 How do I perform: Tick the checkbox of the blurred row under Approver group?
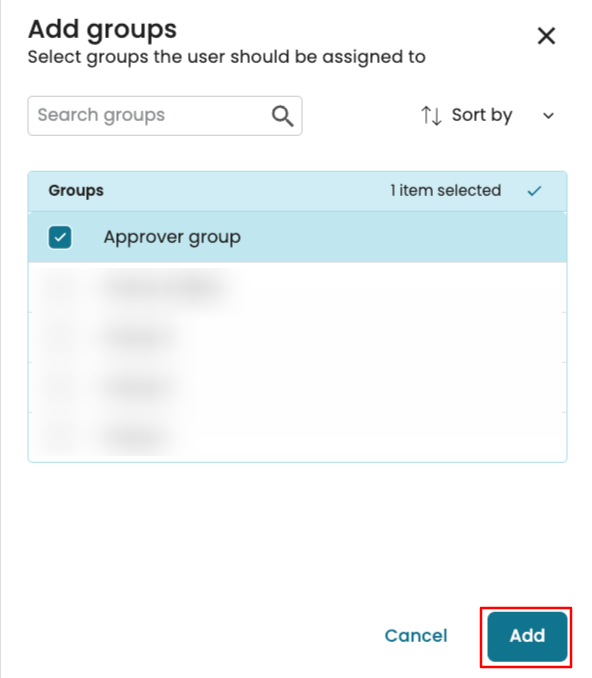click(60, 287)
